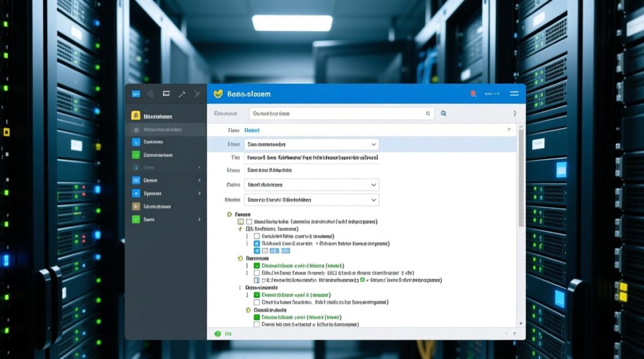This screenshot has height=359, width=644.
Task: Click the green status icon in bottom bar
Action: tap(218, 334)
